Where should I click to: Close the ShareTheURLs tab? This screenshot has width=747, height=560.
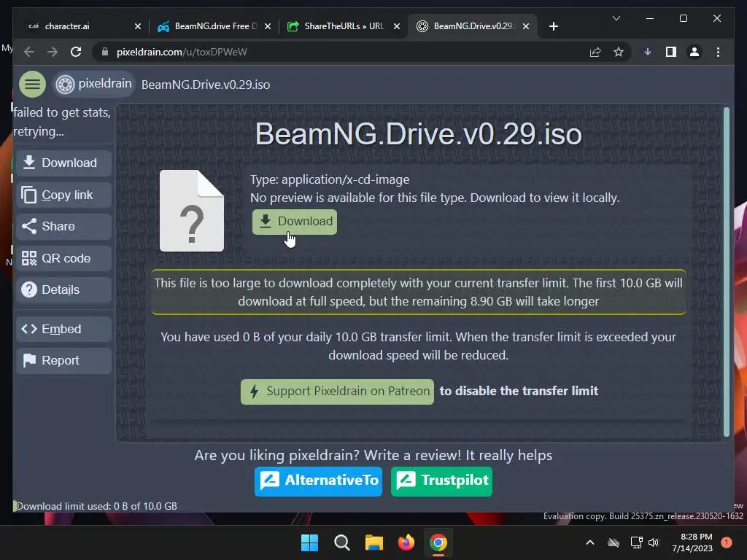pyautogui.click(x=397, y=27)
